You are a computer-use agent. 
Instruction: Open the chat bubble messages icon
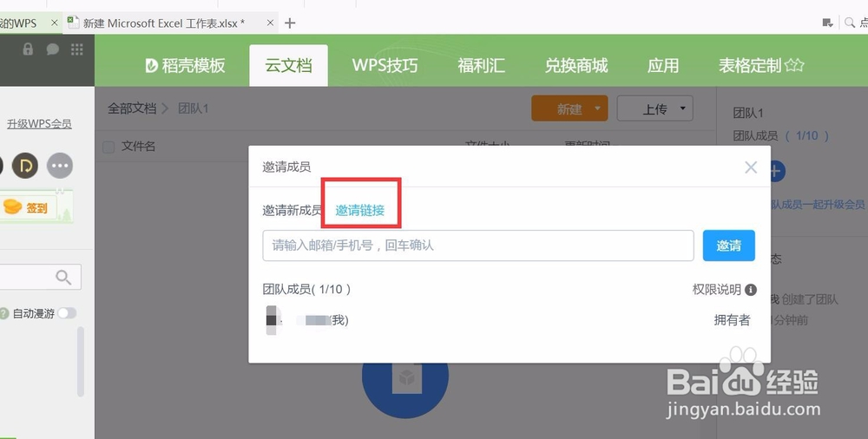[x=53, y=49]
